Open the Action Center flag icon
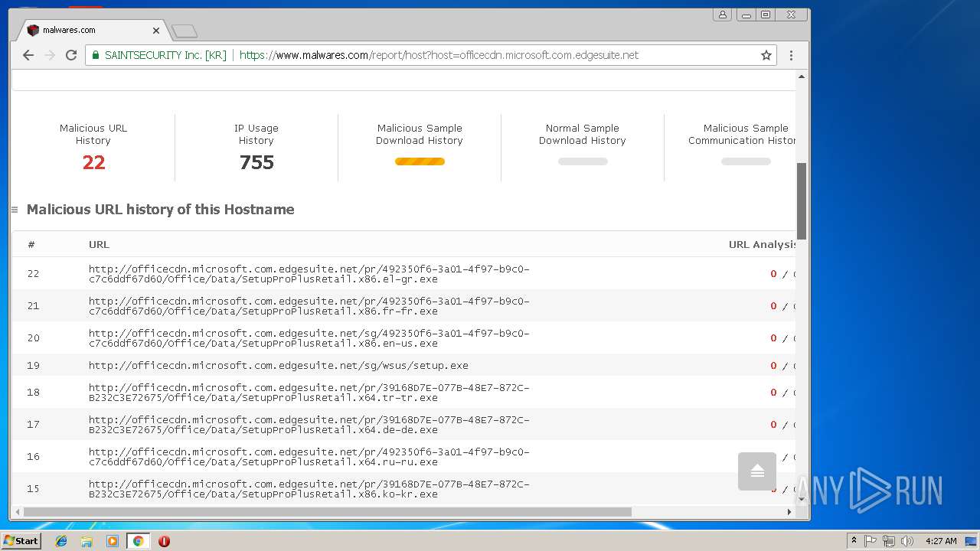The image size is (980, 551). tap(871, 541)
